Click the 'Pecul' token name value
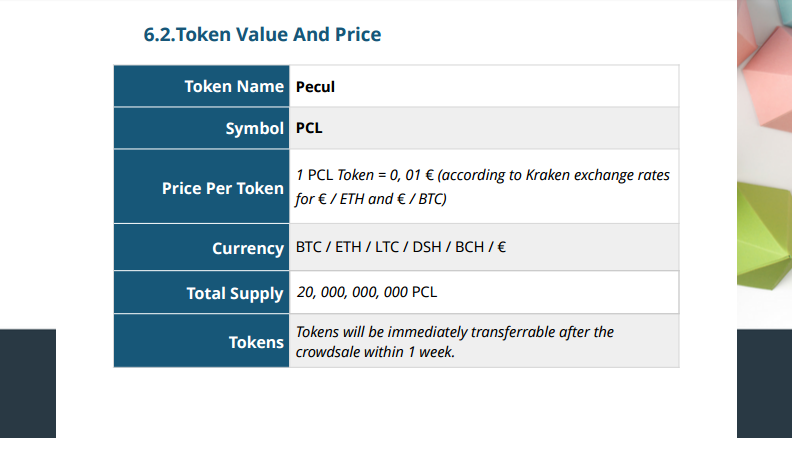 click(x=315, y=87)
